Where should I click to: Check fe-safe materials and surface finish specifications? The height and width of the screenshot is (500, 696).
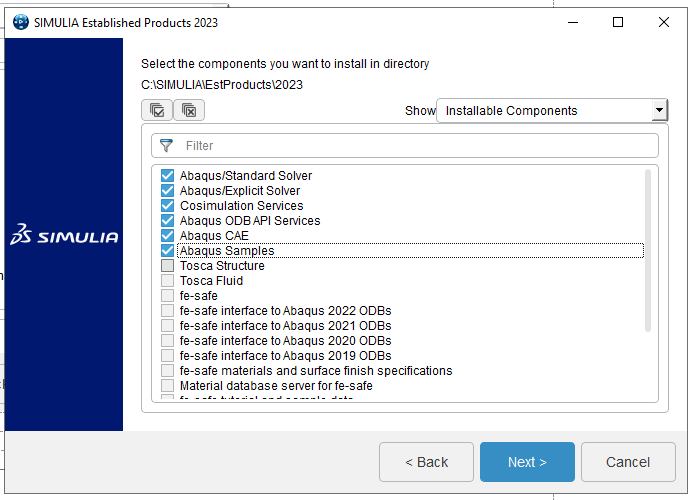(x=167, y=371)
